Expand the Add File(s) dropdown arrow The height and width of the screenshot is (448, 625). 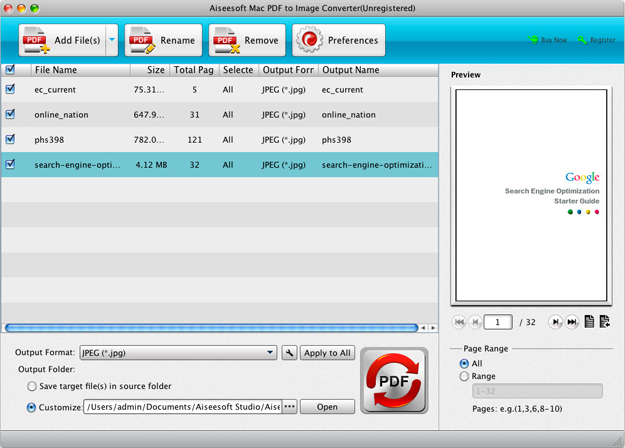click(111, 41)
